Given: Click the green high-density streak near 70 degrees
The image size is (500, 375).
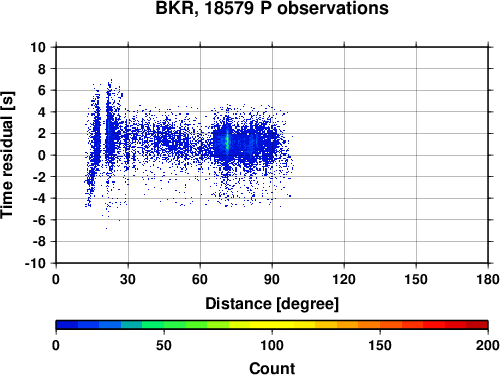Looking at the screenshot, I should (x=227, y=141).
